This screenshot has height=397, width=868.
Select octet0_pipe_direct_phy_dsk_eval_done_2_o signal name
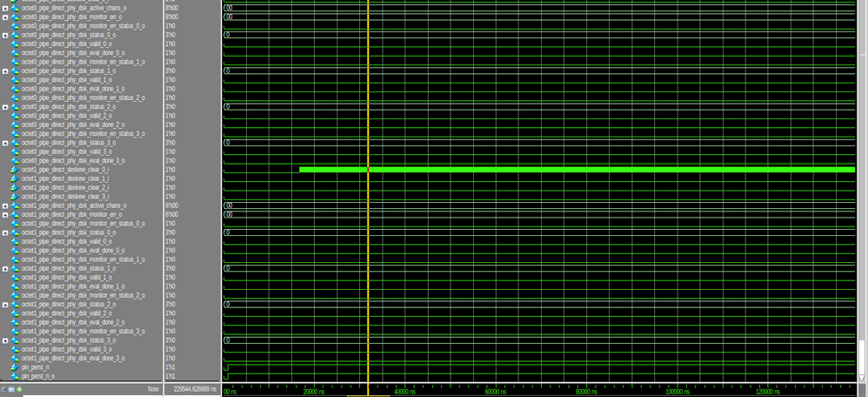[x=73, y=124]
